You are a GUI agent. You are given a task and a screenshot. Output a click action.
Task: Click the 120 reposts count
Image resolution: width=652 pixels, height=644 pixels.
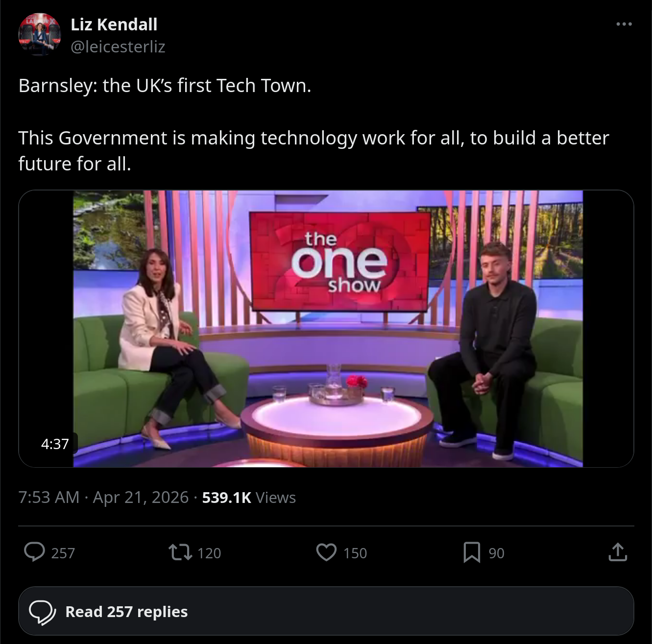coord(209,553)
